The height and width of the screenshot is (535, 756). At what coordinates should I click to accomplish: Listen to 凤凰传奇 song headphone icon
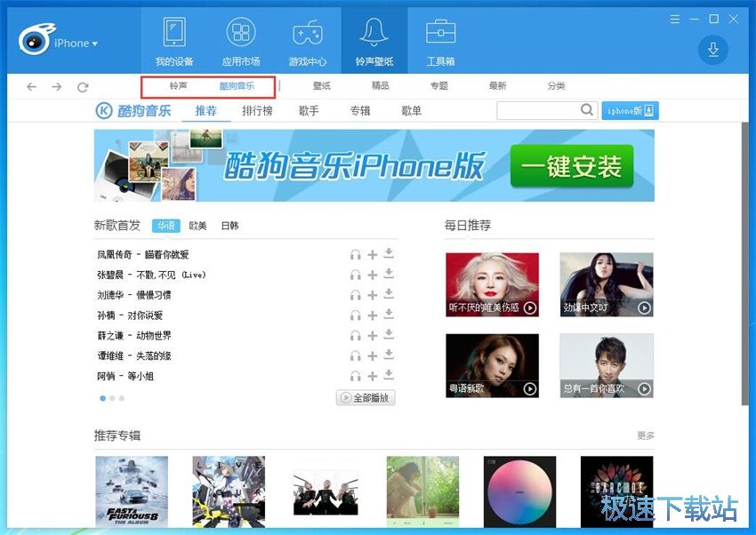[x=356, y=254]
